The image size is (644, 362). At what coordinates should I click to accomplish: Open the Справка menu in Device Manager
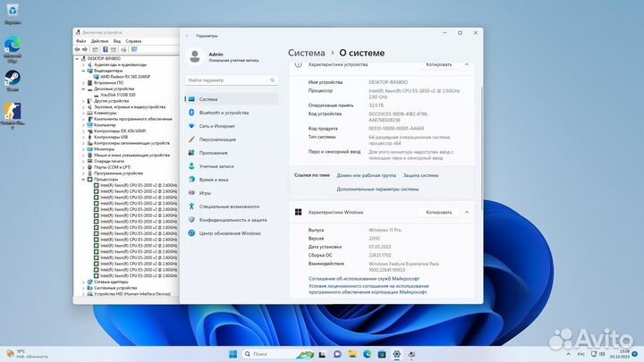pyautogui.click(x=133, y=41)
